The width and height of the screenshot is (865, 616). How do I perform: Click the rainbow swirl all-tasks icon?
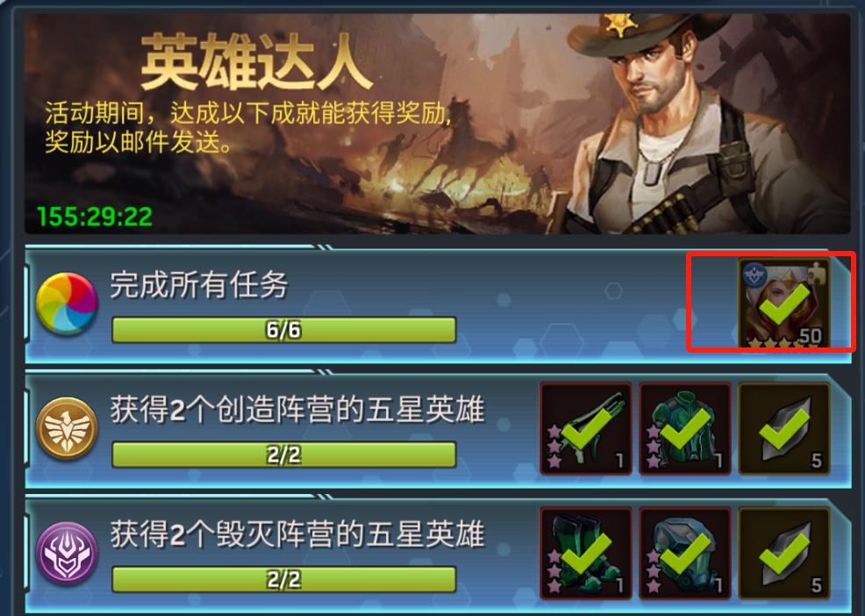point(67,304)
